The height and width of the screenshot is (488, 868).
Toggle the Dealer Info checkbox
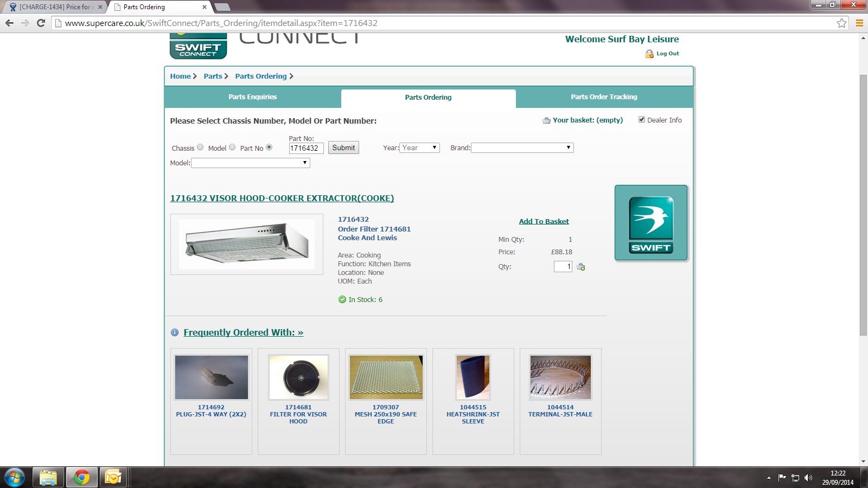click(x=642, y=120)
